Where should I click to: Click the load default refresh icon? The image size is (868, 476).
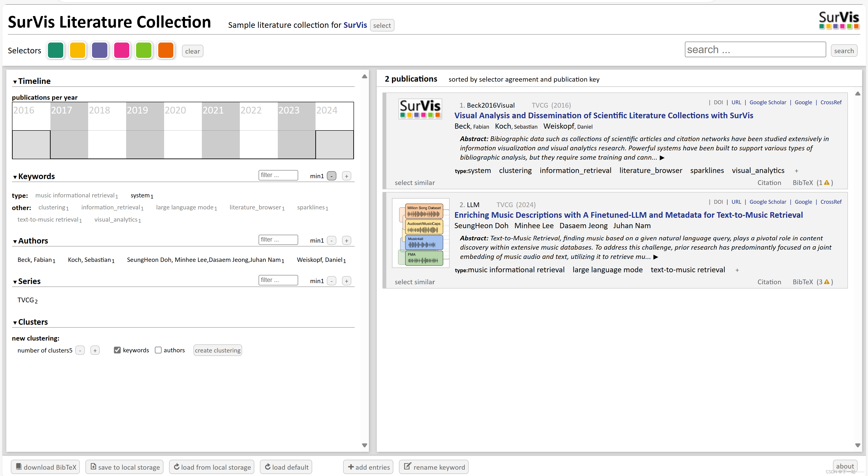click(268, 467)
